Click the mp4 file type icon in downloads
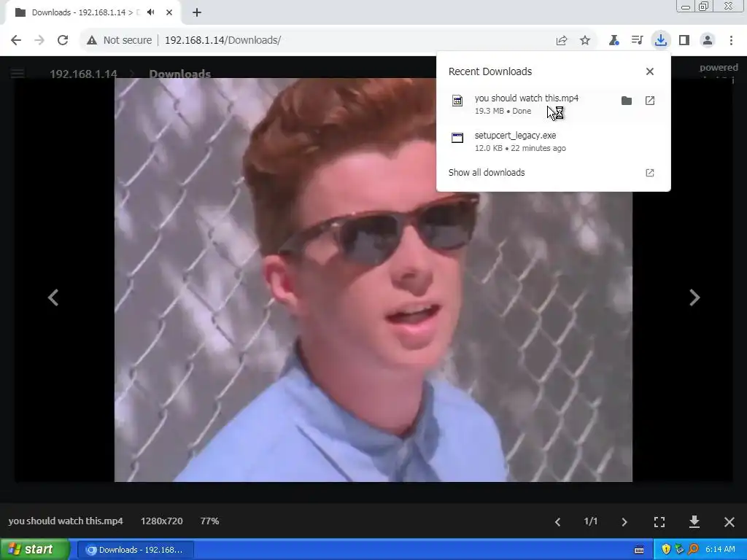The width and height of the screenshot is (747, 560). click(x=457, y=101)
